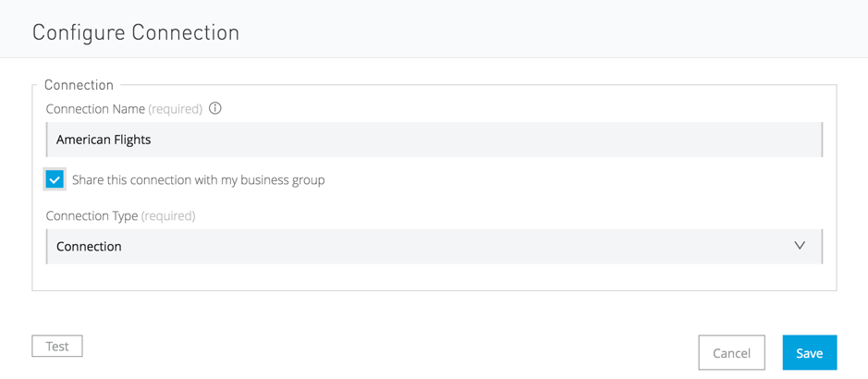Click the 'Connection' group legend heading
This screenshot has height=379, width=868.
coord(79,85)
